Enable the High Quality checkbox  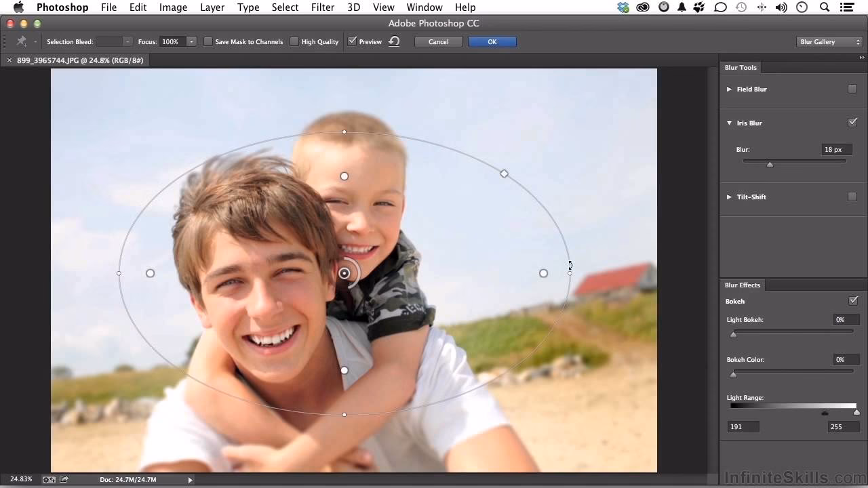(294, 41)
